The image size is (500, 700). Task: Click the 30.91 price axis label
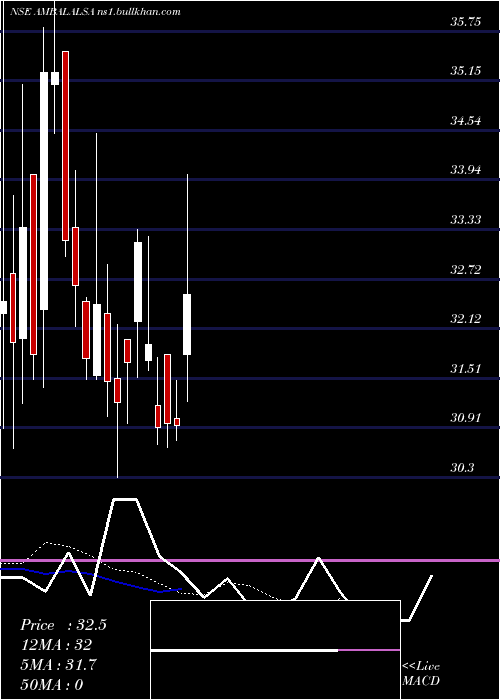(x=466, y=418)
